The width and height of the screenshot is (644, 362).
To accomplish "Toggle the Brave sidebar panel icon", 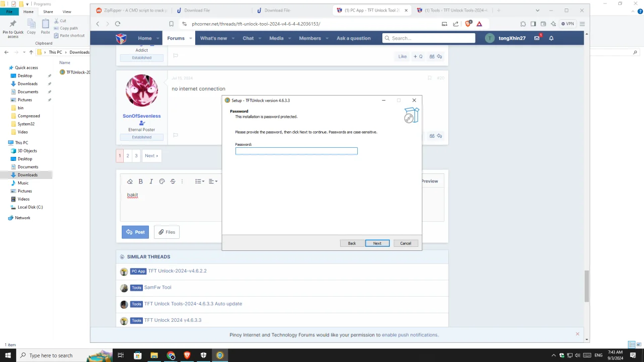I will pyautogui.click(x=533, y=24).
